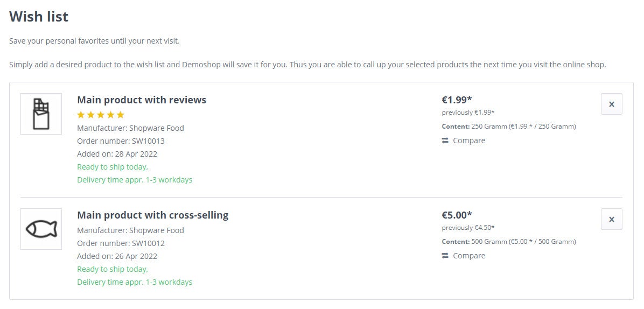Image resolution: width=644 pixels, height=309 pixels.
Task: Click the €1.99 price of first product
Action: tap(457, 100)
